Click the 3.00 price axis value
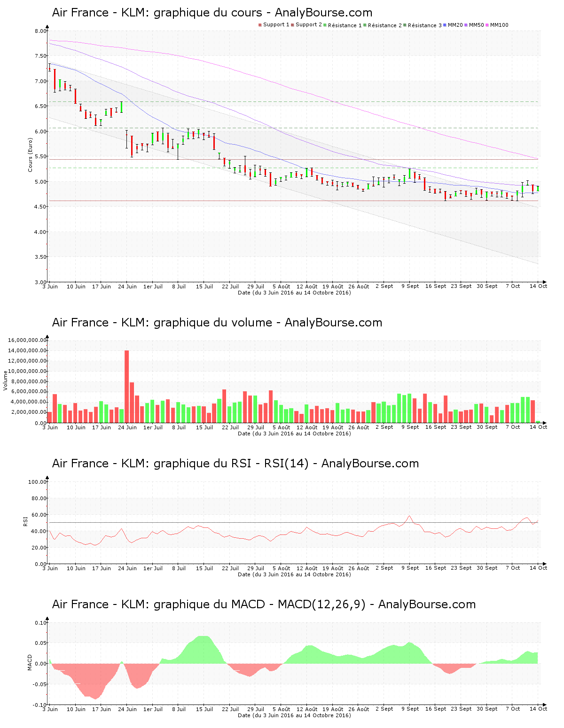The width and height of the screenshot is (564, 728). [40, 282]
